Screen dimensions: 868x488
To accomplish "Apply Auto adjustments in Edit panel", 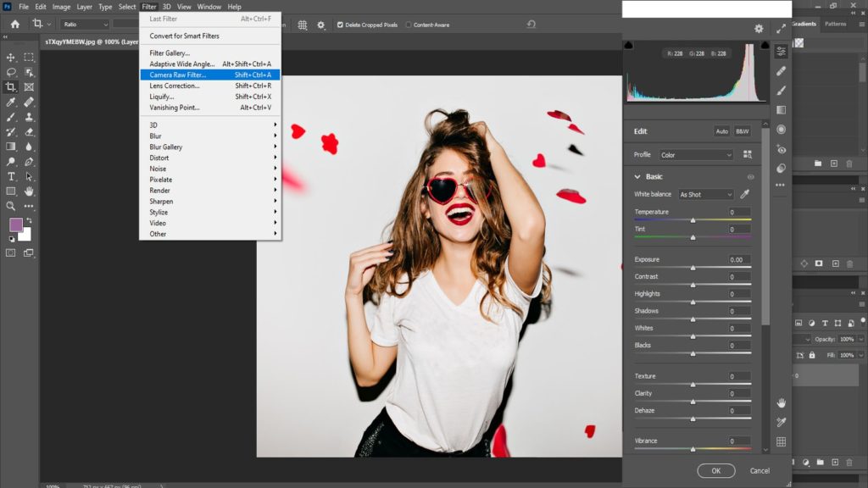I will coord(722,131).
